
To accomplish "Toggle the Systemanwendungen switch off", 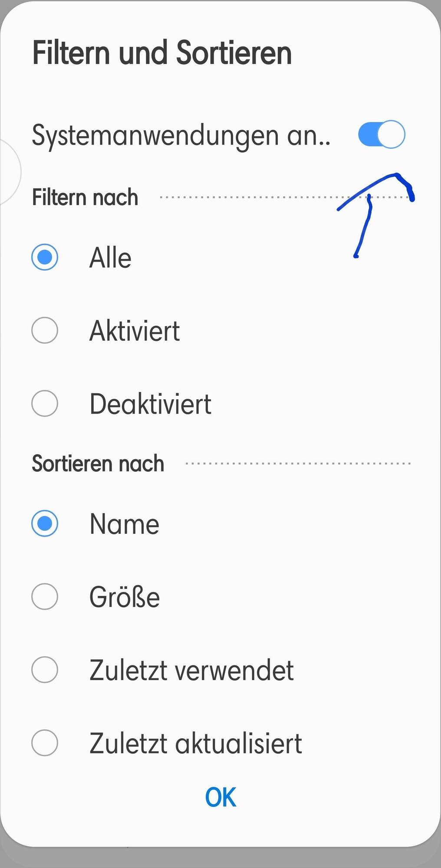I will tap(382, 135).
